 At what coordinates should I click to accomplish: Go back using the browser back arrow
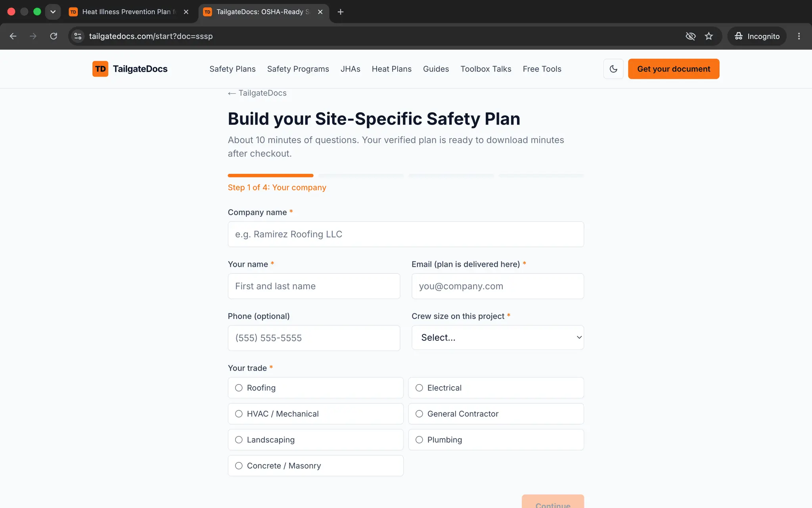[13, 36]
